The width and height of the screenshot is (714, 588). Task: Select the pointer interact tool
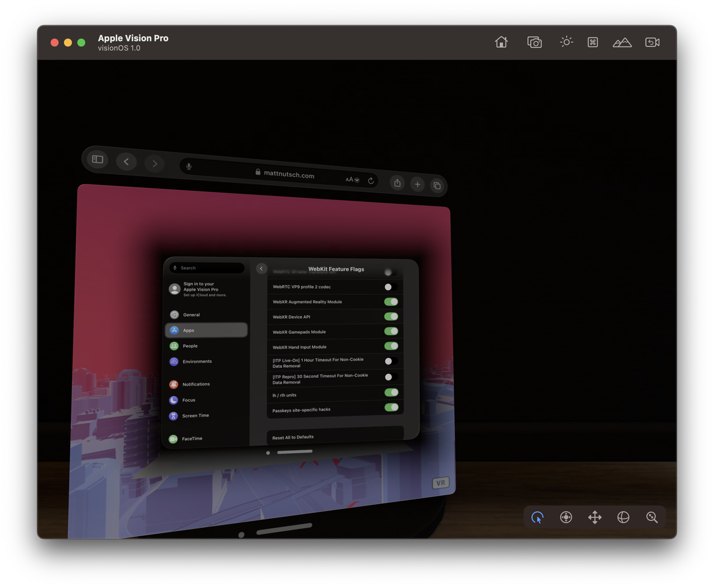(537, 517)
